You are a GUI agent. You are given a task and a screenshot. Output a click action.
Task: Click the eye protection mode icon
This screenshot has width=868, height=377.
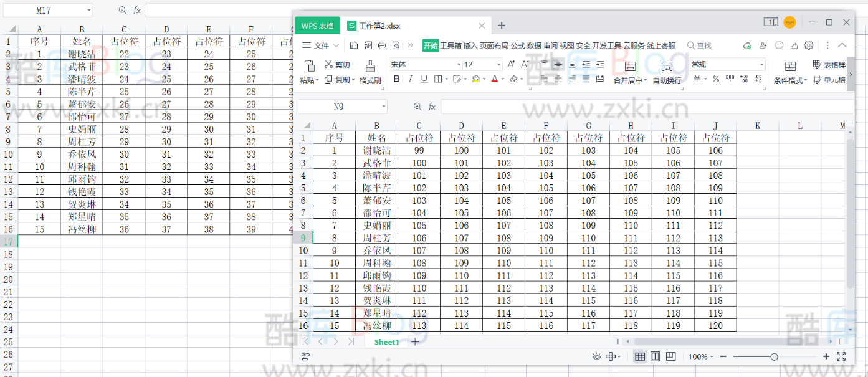pos(596,356)
